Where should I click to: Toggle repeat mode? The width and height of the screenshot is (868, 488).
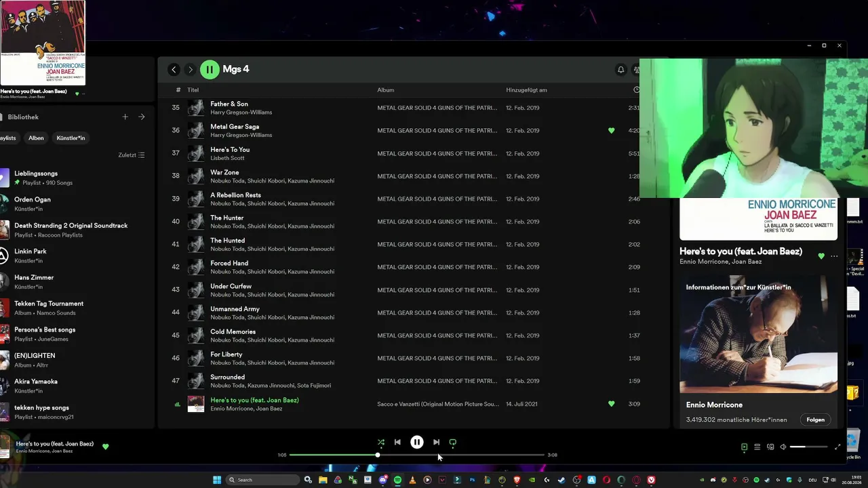click(453, 443)
